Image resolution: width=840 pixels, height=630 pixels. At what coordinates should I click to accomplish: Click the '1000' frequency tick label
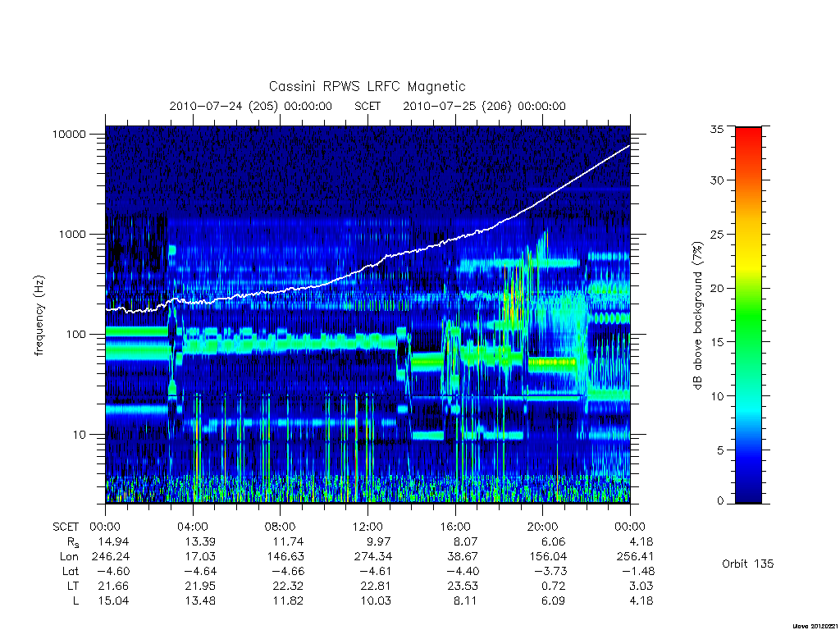pos(72,234)
